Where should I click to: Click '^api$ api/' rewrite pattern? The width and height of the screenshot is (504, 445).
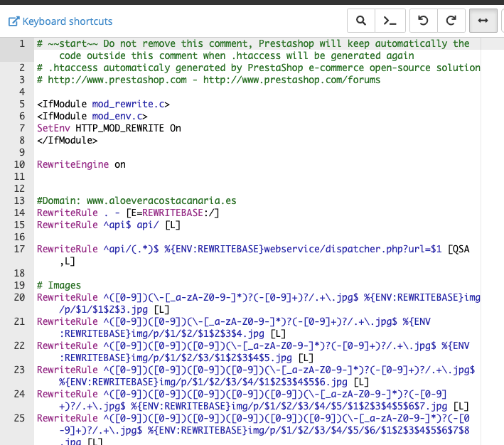(x=131, y=225)
